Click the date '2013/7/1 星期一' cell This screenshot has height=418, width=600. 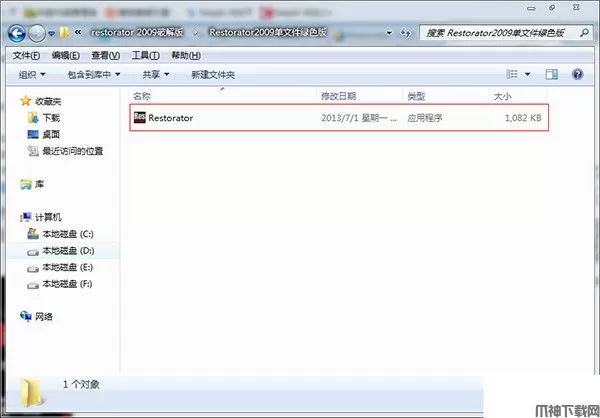(359, 118)
